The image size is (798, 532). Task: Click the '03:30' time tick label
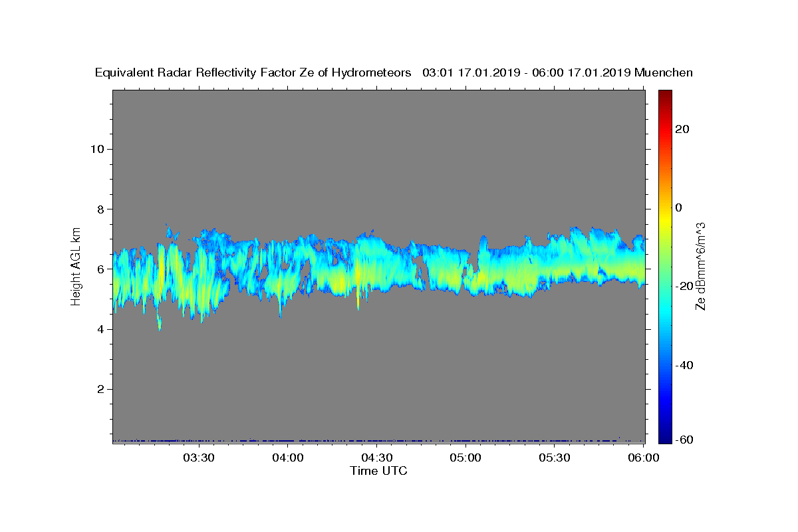(199, 458)
